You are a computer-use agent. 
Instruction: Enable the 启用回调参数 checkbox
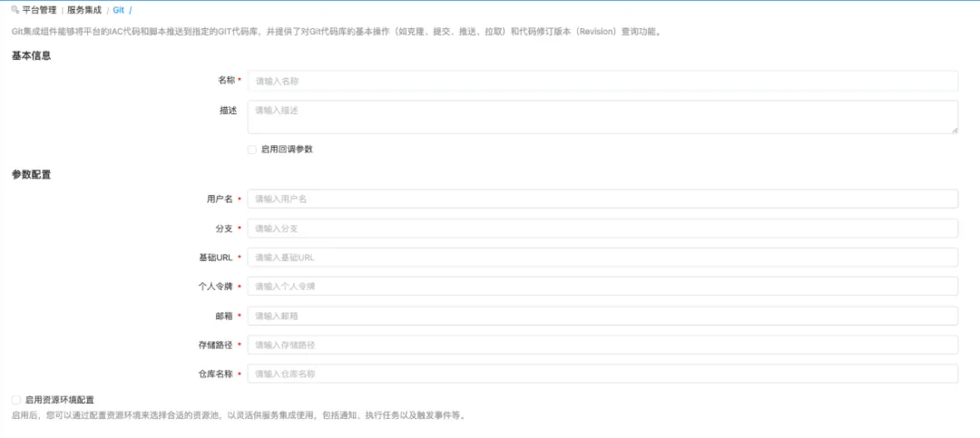coord(252,150)
